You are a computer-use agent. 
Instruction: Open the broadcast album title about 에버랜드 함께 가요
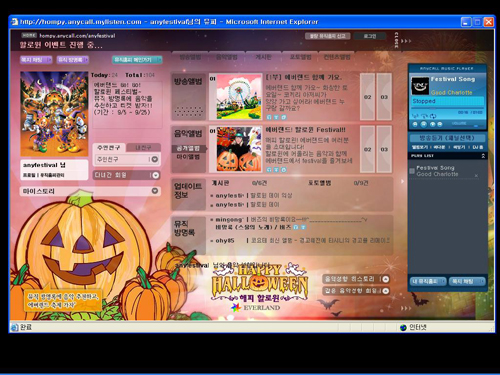click(x=304, y=77)
